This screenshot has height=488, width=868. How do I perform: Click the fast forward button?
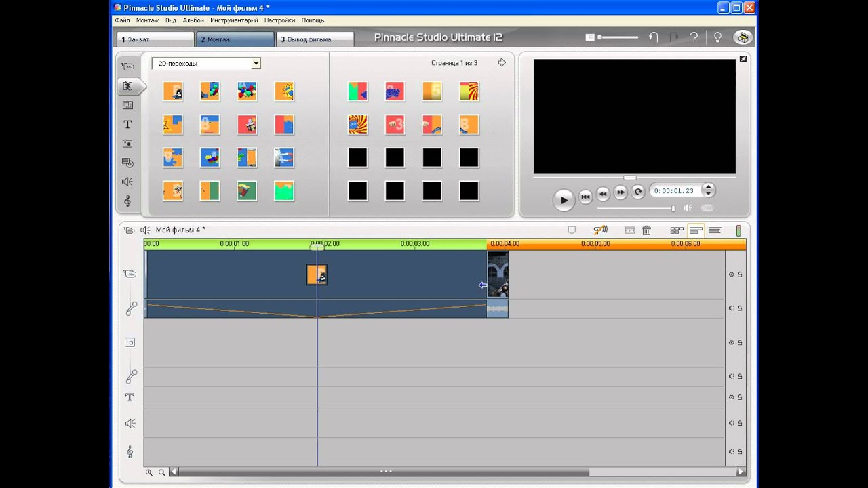620,193
